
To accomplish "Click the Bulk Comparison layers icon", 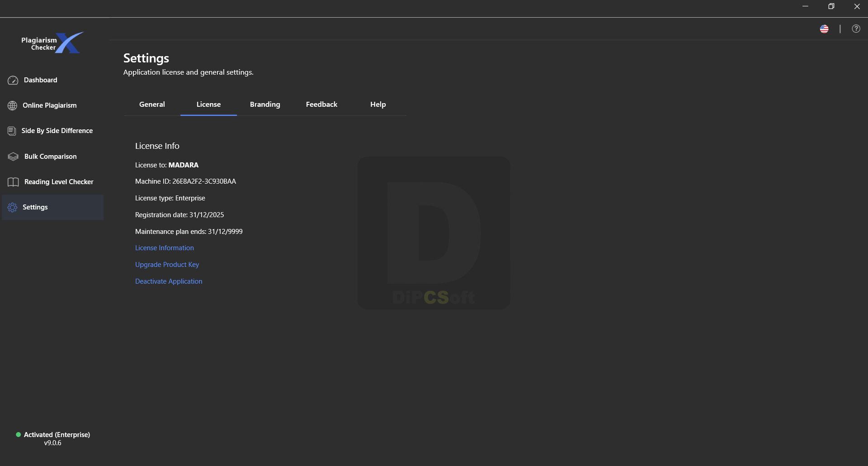I will click(13, 157).
